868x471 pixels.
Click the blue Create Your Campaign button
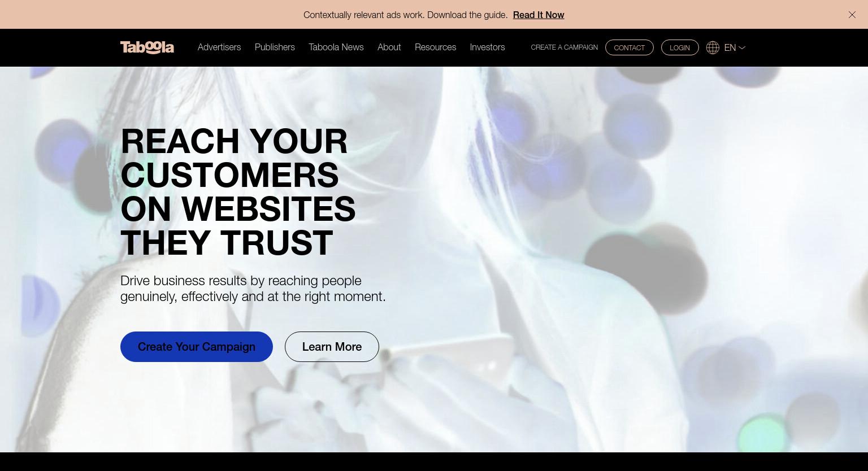tap(197, 347)
